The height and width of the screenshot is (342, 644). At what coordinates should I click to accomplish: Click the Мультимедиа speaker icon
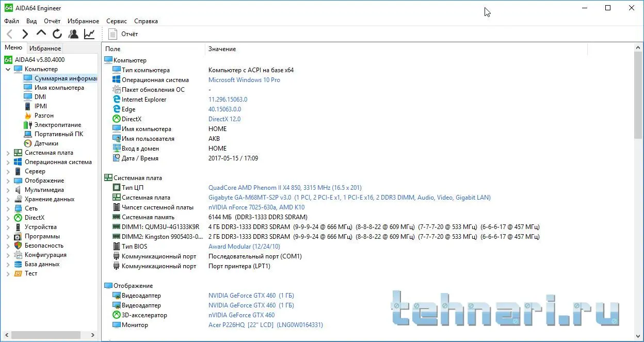pos(18,190)
